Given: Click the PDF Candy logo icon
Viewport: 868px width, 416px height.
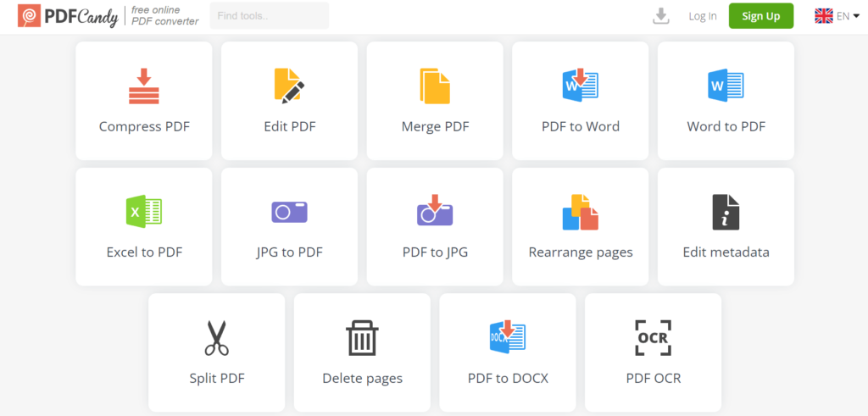Looking at the screenshot, I should (x=29, y=16).
